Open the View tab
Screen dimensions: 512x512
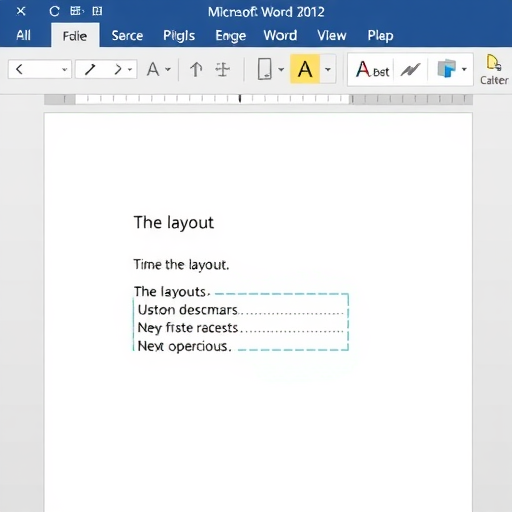(332, 35)
